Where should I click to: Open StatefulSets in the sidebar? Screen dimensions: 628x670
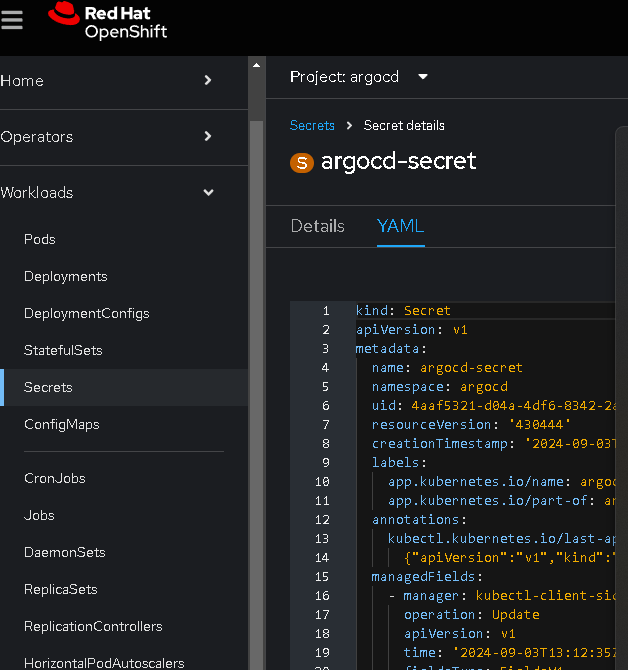tap(63, 350)
